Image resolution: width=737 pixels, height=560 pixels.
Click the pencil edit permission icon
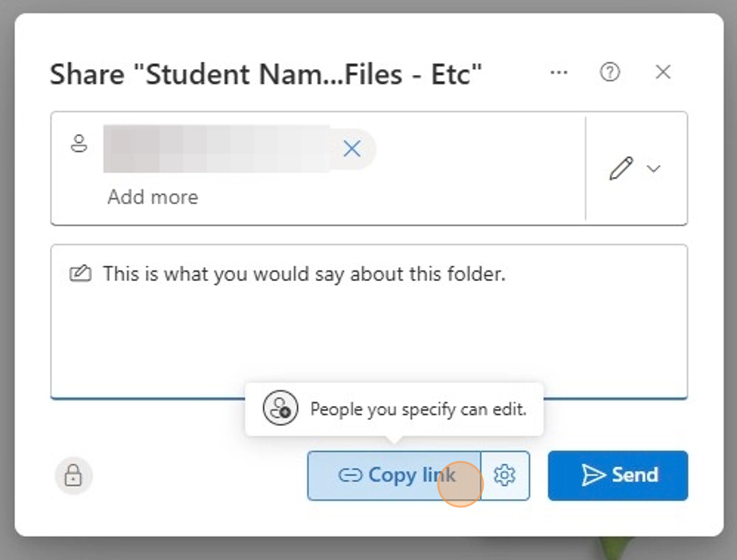(621, 168)
